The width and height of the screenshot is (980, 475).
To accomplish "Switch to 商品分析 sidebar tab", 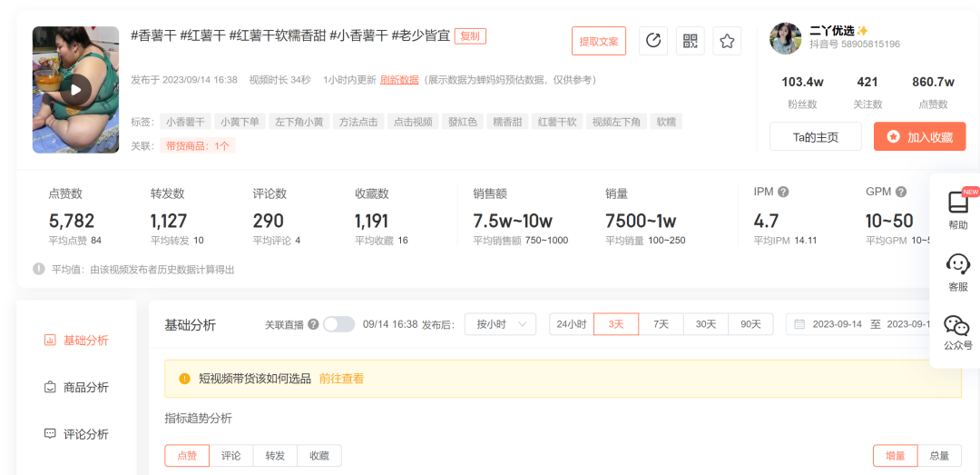I will 77,387.
